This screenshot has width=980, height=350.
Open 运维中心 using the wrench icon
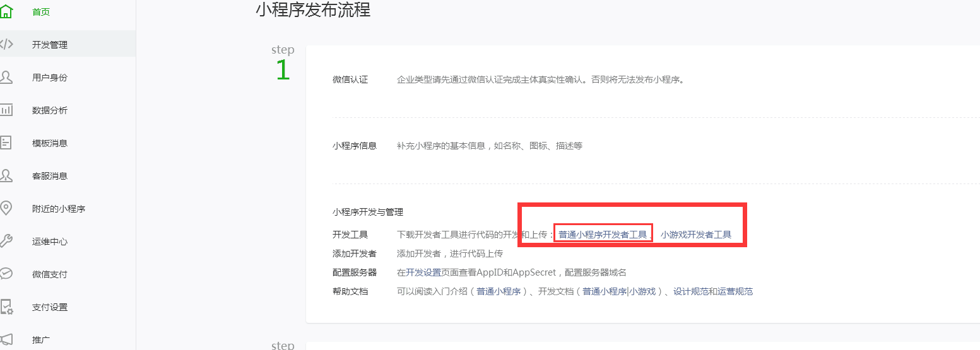click(6, 242)
